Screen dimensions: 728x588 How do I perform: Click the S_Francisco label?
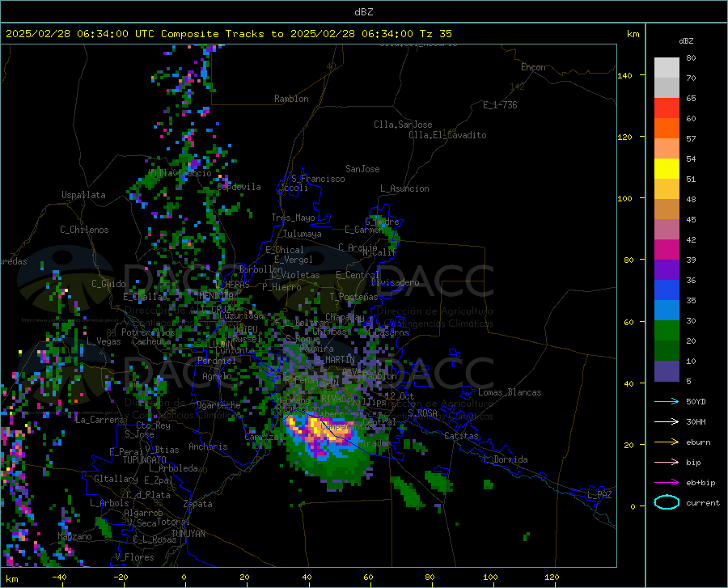[x=318, y=179]
